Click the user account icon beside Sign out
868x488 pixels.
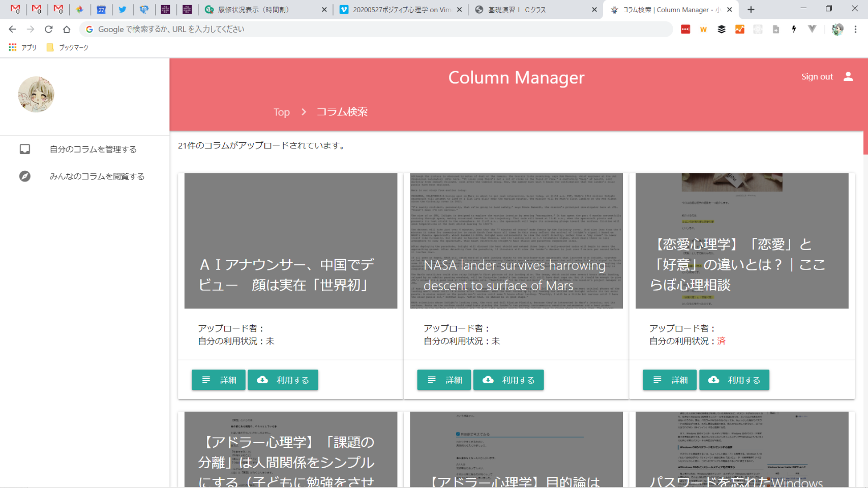(x=848, y=77)
